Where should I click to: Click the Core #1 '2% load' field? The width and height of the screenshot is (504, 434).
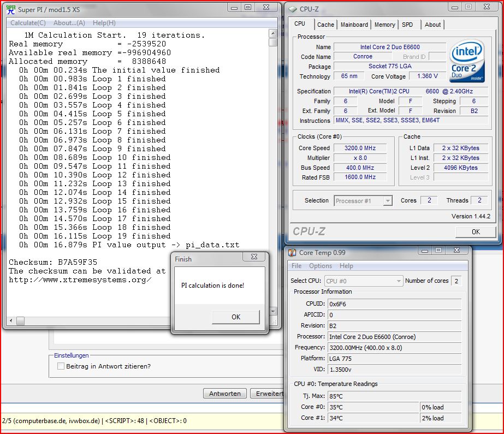pos(441,418)
